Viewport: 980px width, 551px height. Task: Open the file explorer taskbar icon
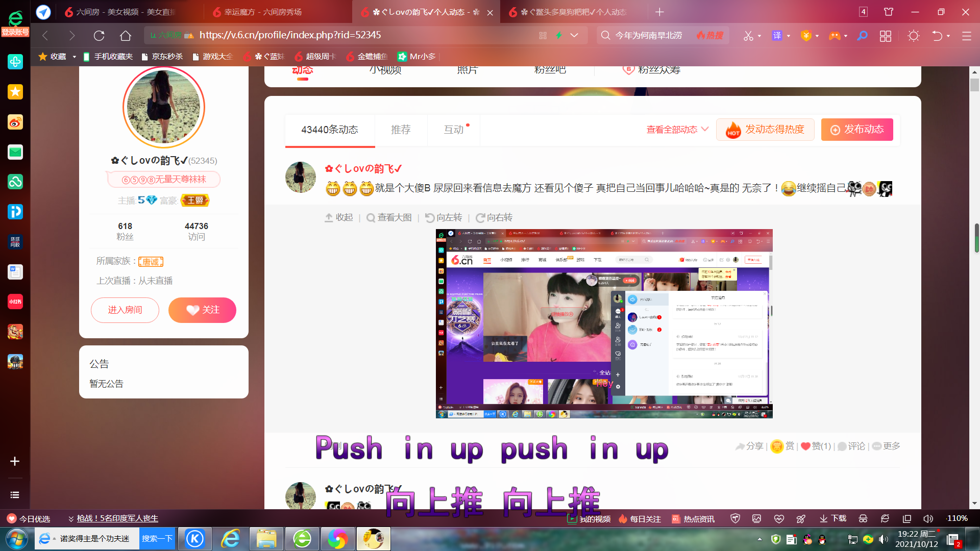(266, 539)
